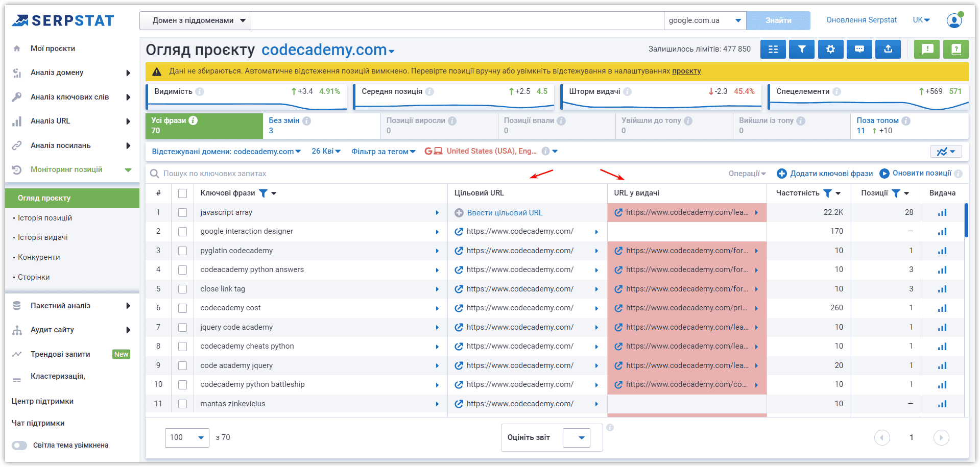Select Поза топом tab
The image size is (980, 467).
click(909, 126)
